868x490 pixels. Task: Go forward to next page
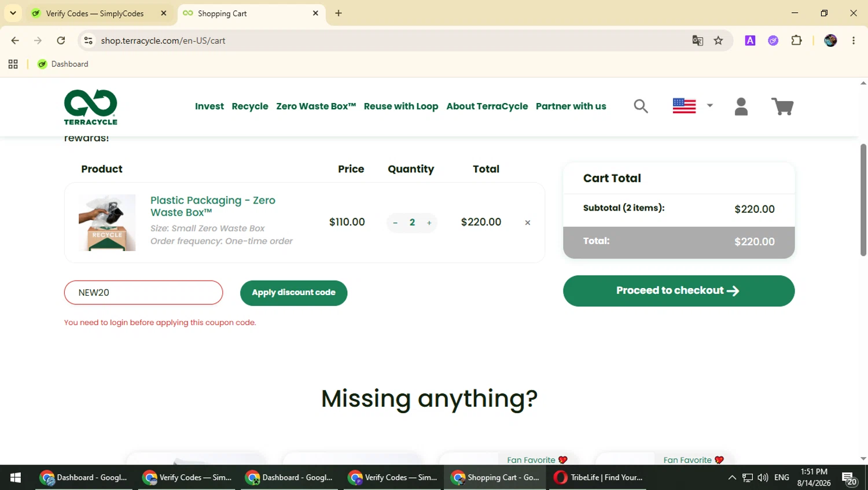(38, 40)
